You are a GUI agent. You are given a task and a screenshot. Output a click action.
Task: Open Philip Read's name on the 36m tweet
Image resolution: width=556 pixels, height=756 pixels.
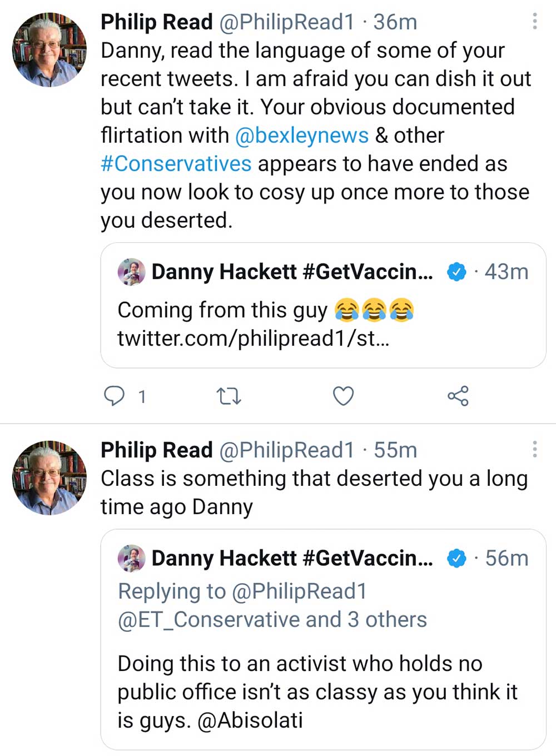[x=156, y=22]
